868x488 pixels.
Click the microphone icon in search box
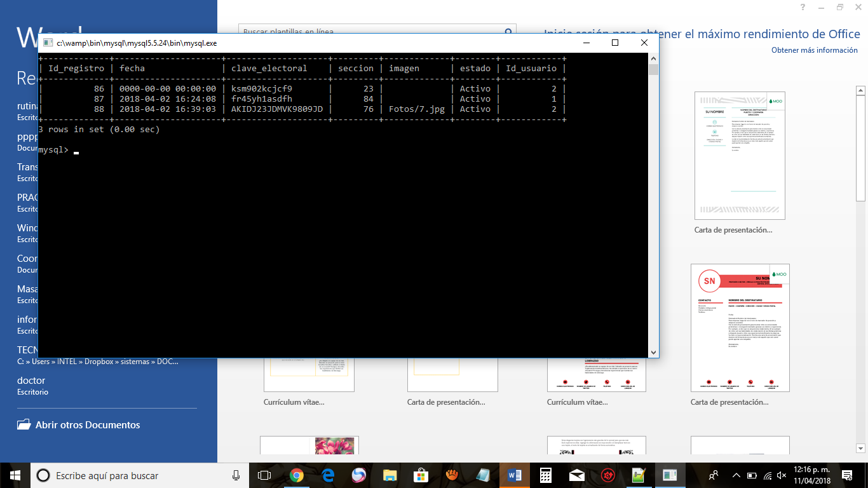point(236,475)
